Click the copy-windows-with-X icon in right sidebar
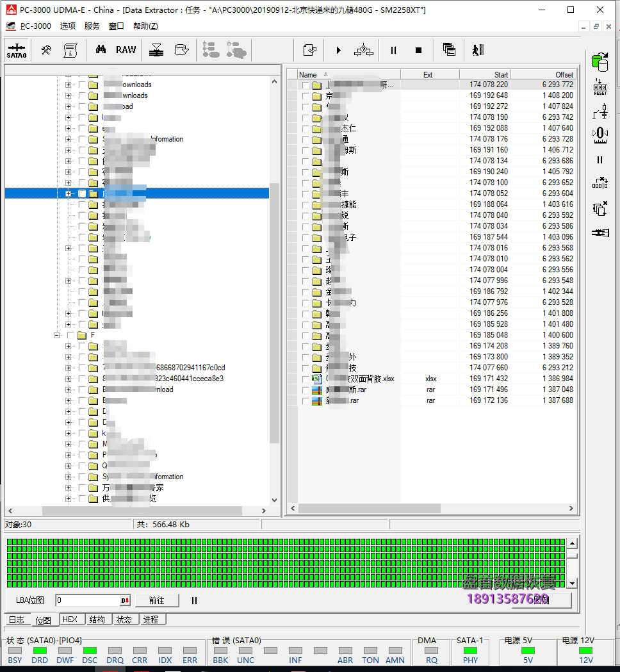Image resolution: width=620 pixels, height=672 pixels. [600, 208]
